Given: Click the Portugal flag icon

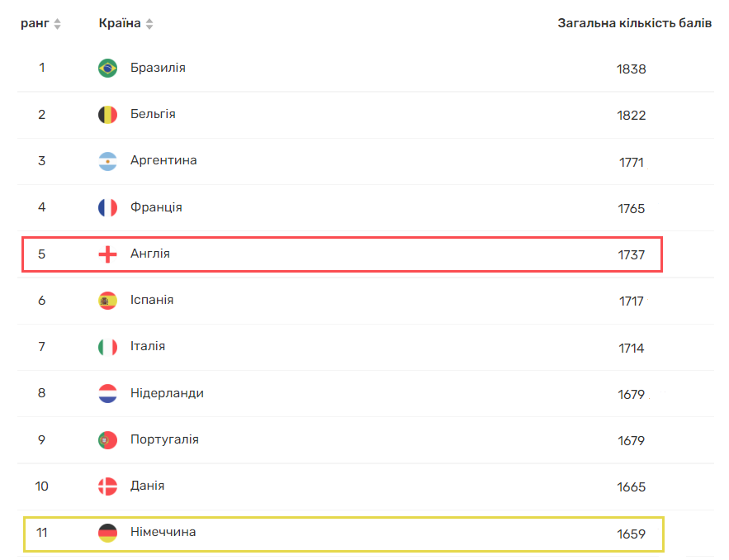Looking at the screenshot, I should 107,440.
